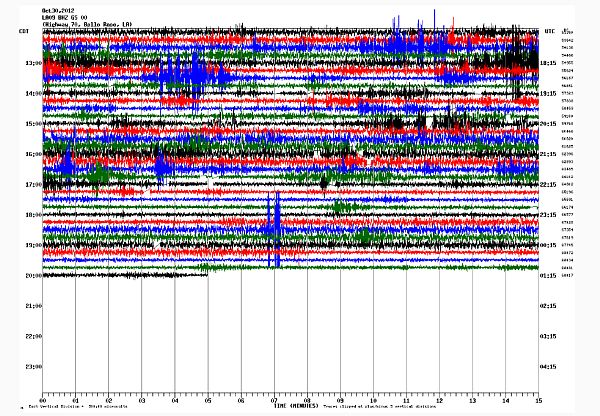The image size is (600, 416).
Task: Click the UTC timezone label
Action: (549, 32)
